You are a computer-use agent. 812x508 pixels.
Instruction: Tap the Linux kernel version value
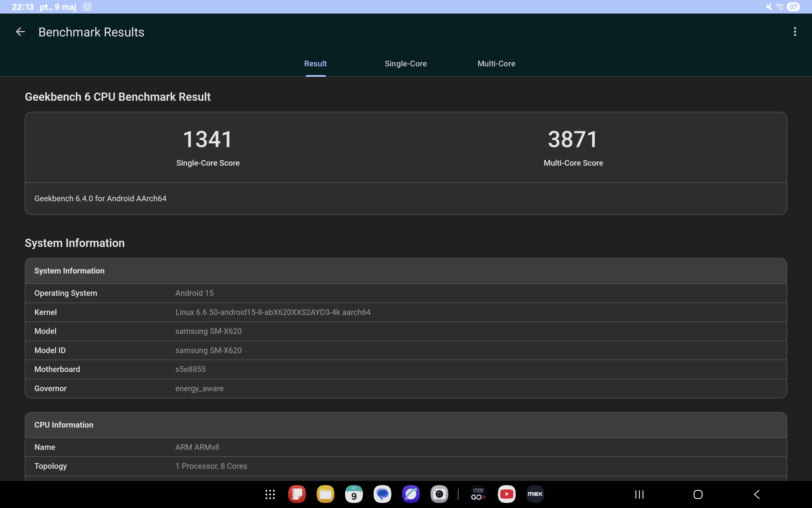coord(273,312)
